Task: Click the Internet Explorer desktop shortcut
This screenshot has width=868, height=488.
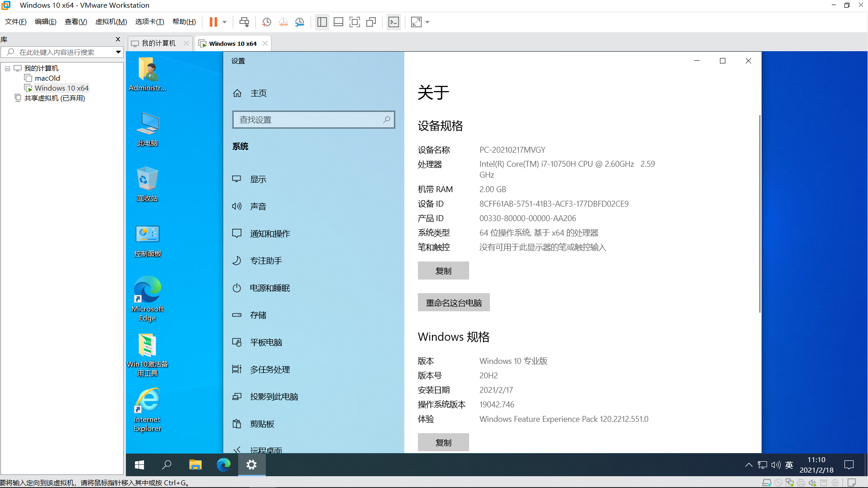Action: pyautogui.click(x=148, y=410)
